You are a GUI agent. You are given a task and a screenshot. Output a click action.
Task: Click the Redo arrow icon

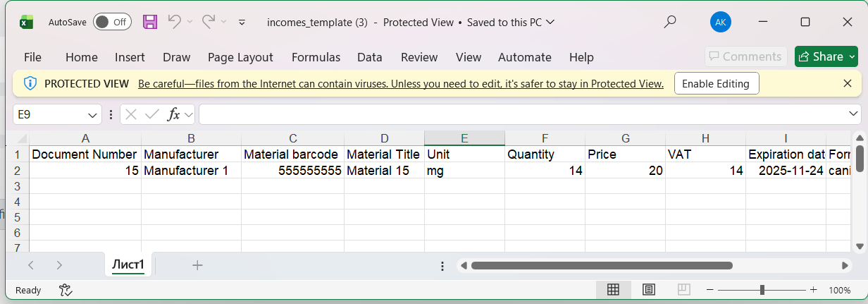pos(209,22)
